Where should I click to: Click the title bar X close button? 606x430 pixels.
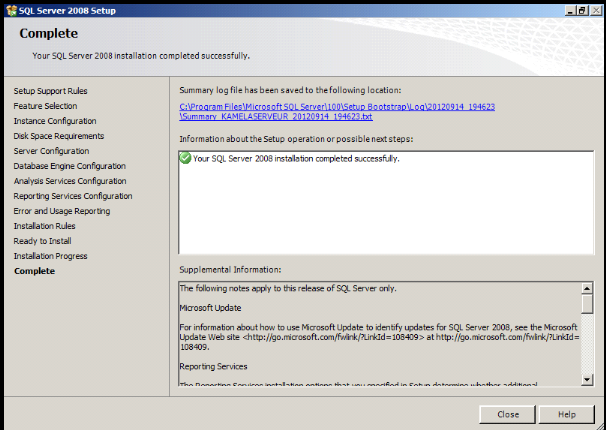click(596, 10)
